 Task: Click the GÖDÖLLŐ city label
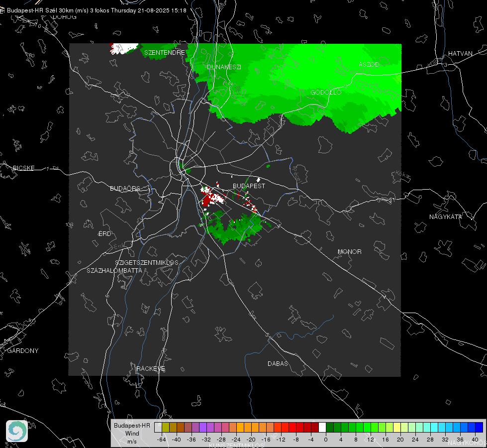(326, 92)
